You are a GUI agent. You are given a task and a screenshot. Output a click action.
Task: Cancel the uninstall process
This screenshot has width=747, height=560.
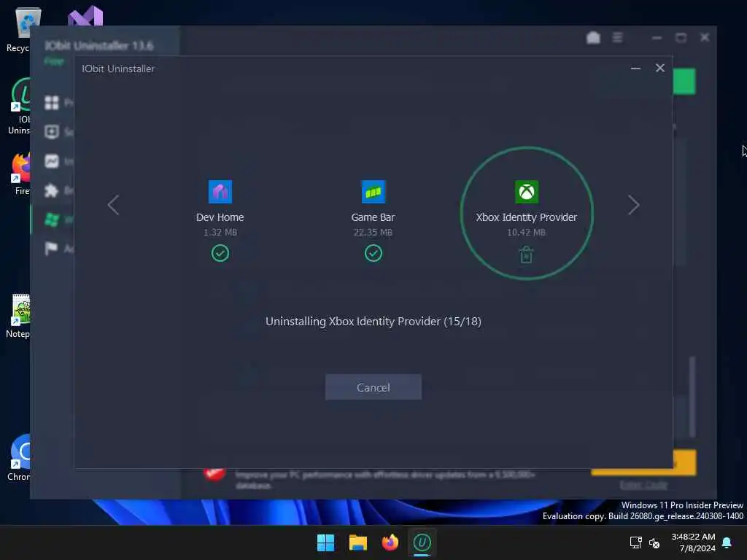click(x=373, y=387)
